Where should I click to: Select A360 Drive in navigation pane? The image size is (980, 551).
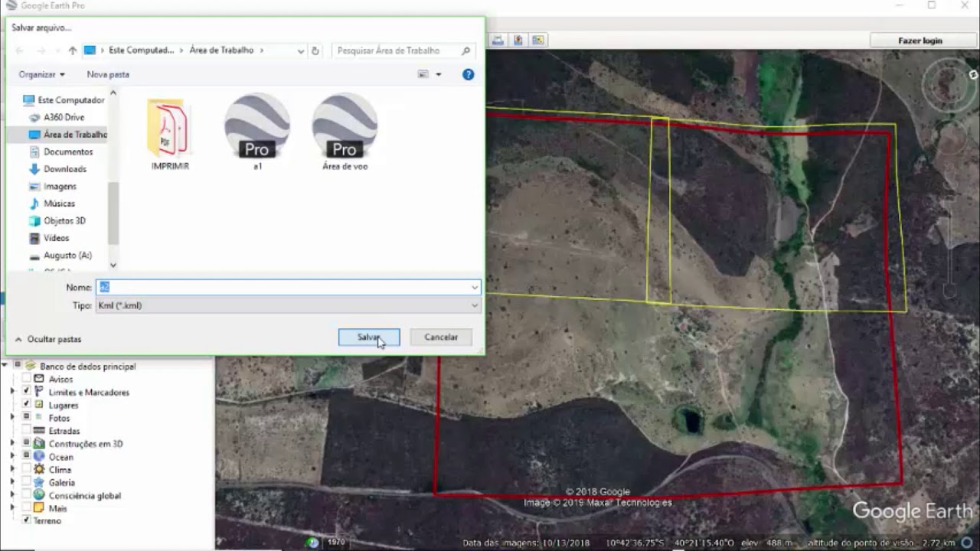[57, 117]
